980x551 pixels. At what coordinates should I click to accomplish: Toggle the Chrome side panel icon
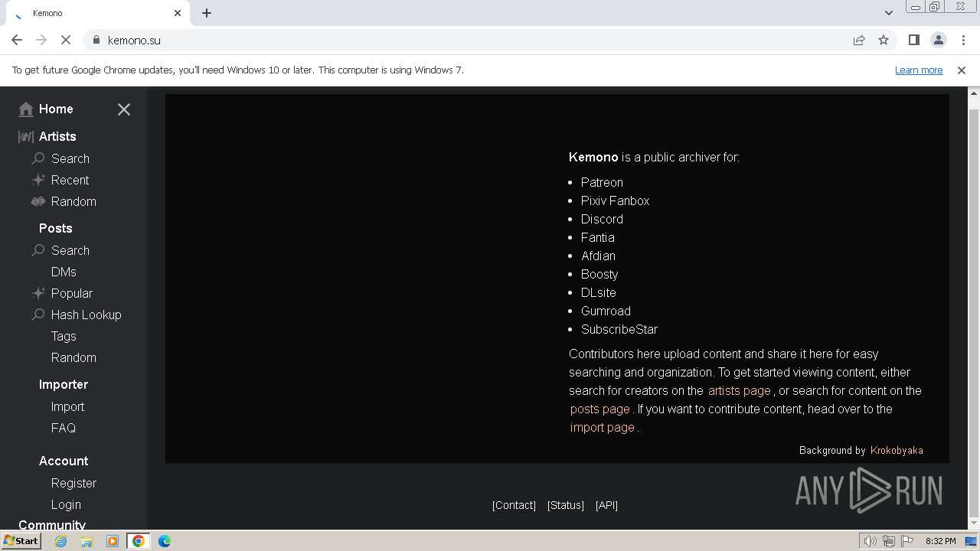click(x=913, y=40)
